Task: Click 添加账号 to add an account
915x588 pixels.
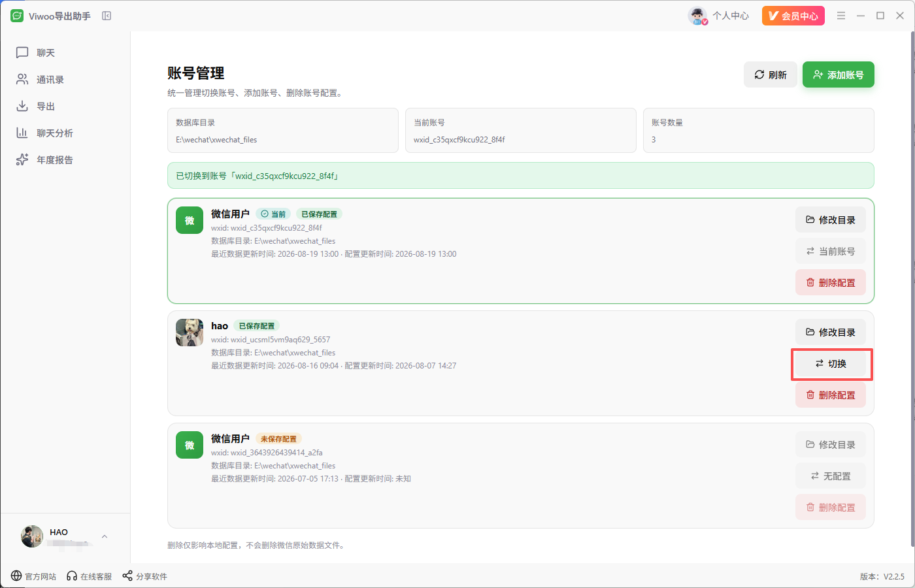Action: click(x=839, y=74)
